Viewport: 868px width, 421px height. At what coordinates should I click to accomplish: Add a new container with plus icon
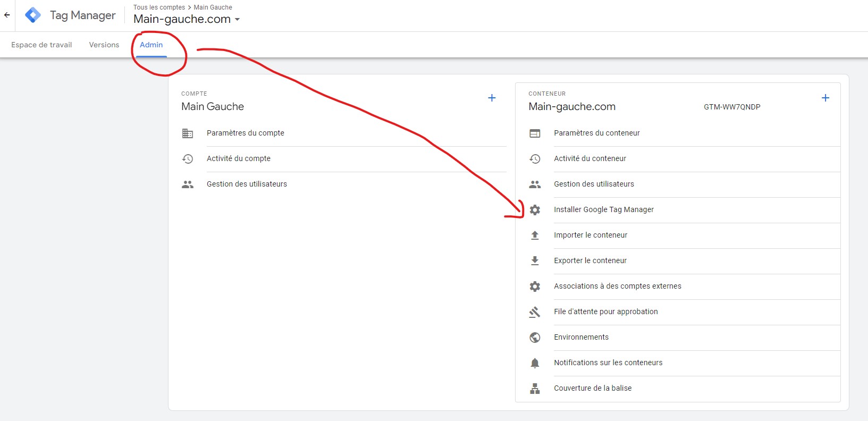[825, 98]
